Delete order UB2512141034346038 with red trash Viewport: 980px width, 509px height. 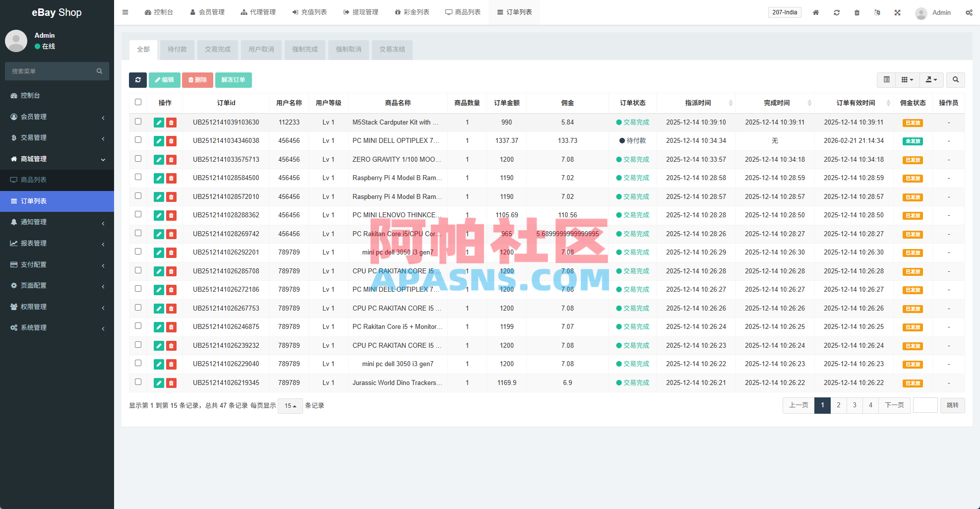(x=171, y=141)
